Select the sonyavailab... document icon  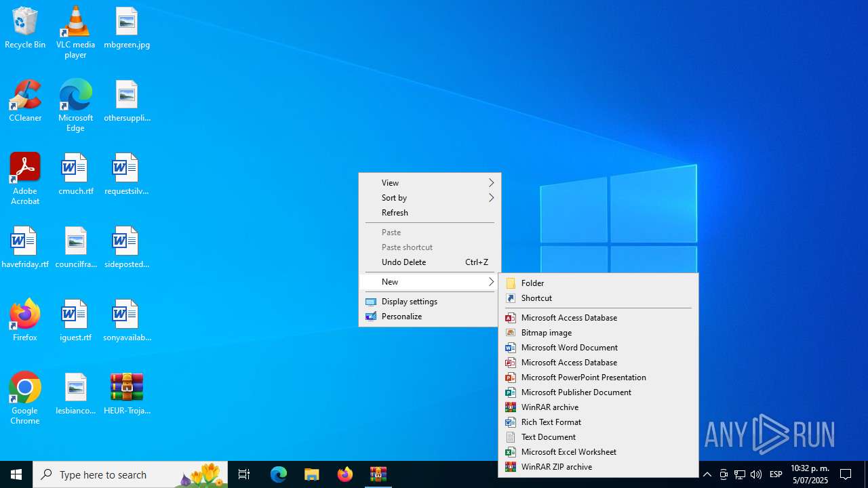[x=127, y=321]
